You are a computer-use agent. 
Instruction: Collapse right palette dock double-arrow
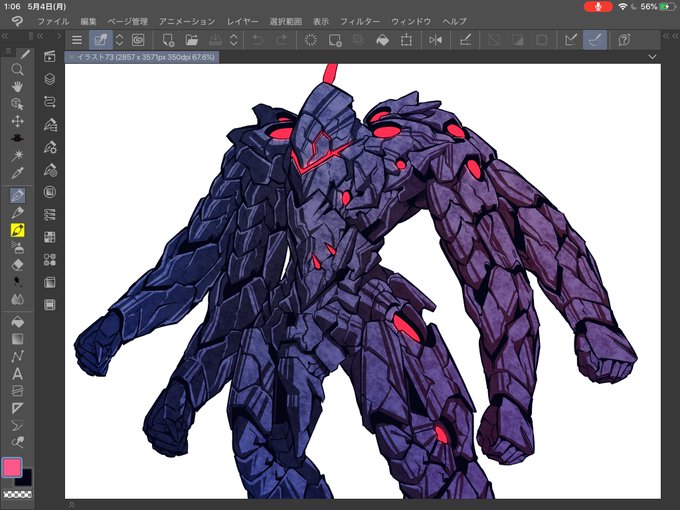point(669,36)
